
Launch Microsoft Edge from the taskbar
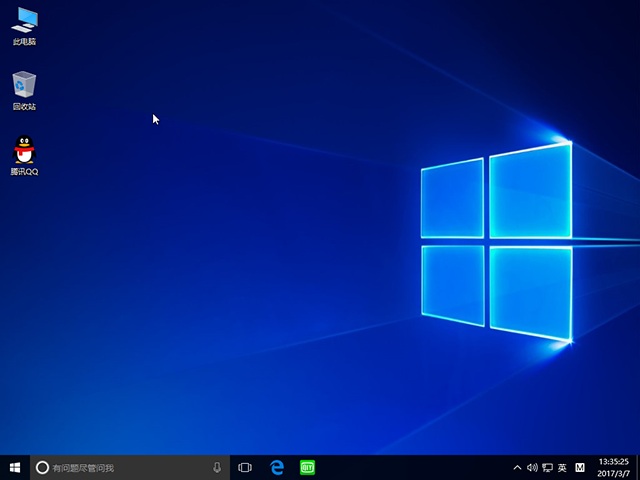point(277,467)
